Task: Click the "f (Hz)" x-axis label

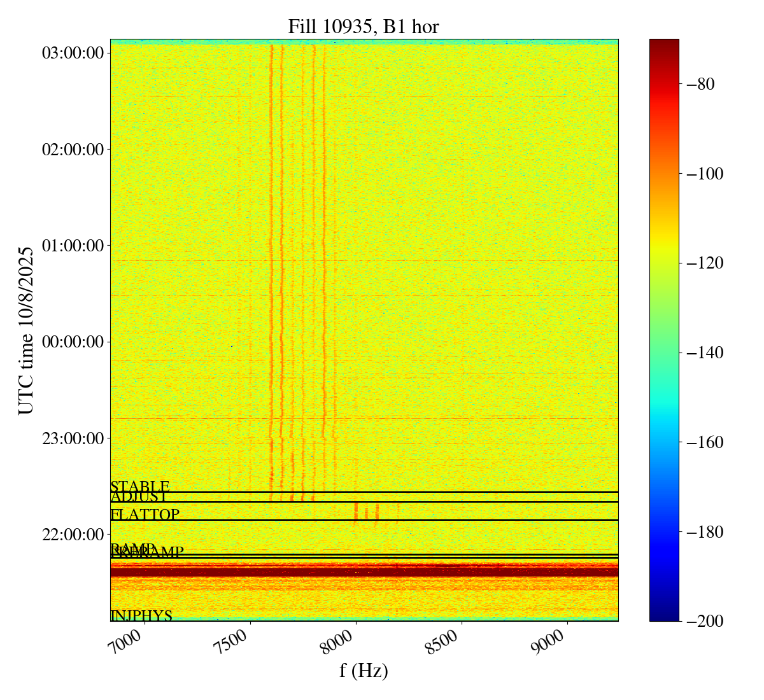Action: click(x=364, y=670)
